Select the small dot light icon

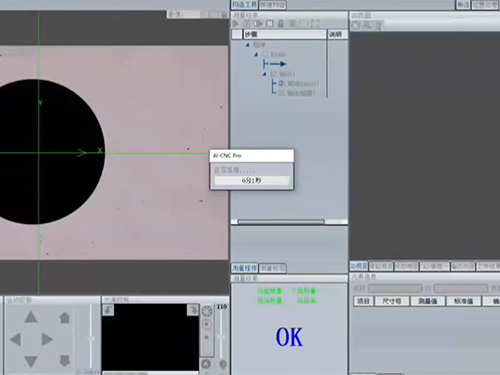207,337
